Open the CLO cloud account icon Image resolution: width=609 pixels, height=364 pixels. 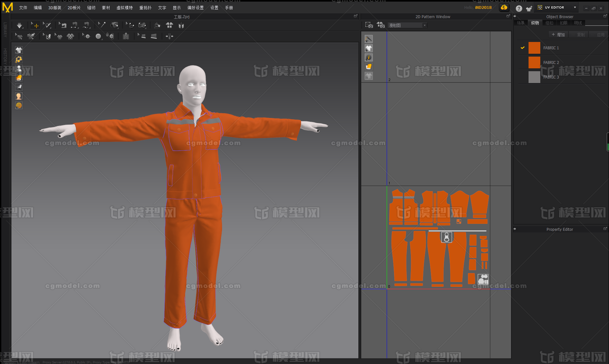click(504, 8)
